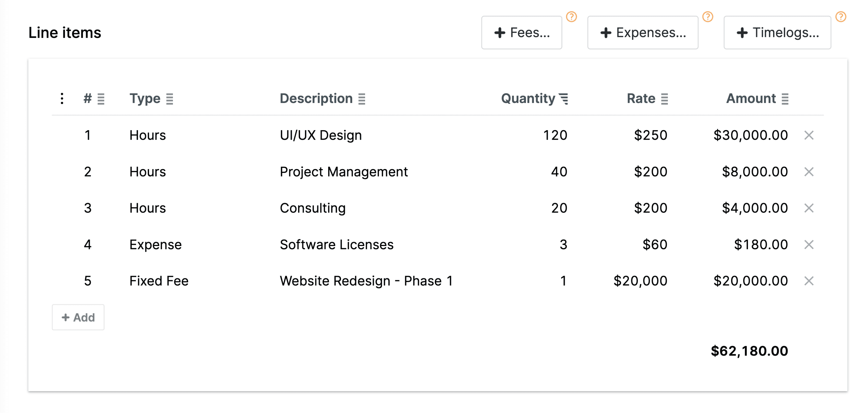Remove the UI/UX Design line item
This screenshot has width=868, height=413.
(809, 135)
